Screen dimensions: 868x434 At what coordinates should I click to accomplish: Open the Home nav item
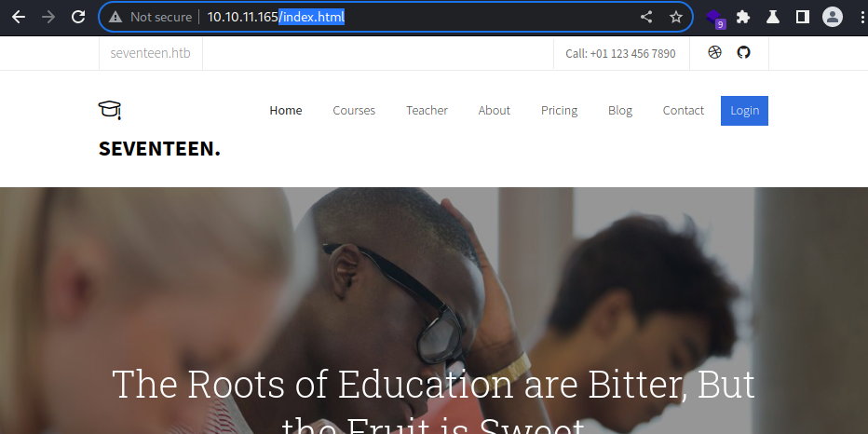click(286, 111)
